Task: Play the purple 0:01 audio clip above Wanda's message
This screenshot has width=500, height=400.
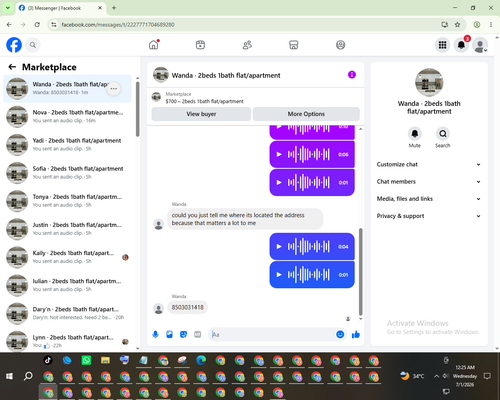Action: [279, 182]
